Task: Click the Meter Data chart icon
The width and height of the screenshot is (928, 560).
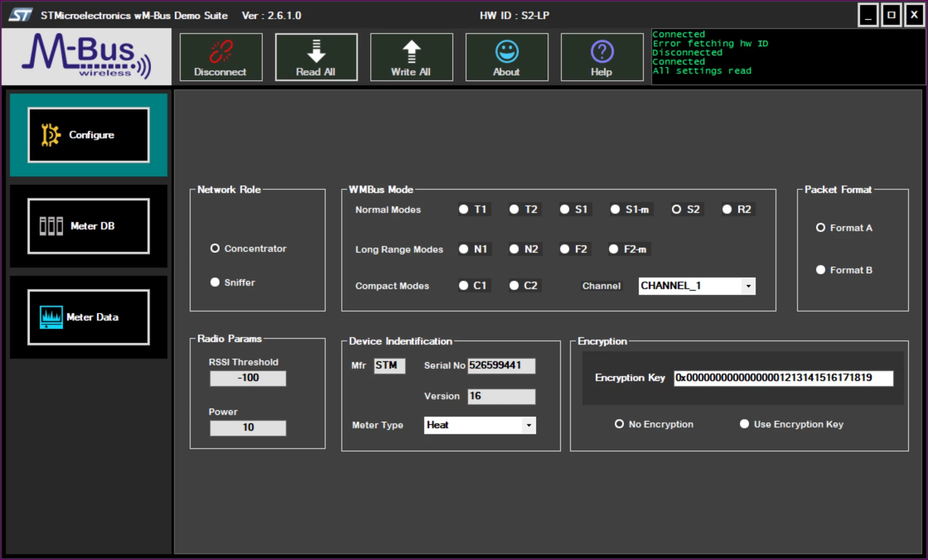Action: point(51,317)
